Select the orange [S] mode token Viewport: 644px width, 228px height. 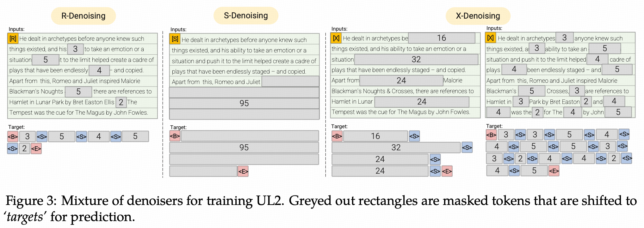coord(175,39)
